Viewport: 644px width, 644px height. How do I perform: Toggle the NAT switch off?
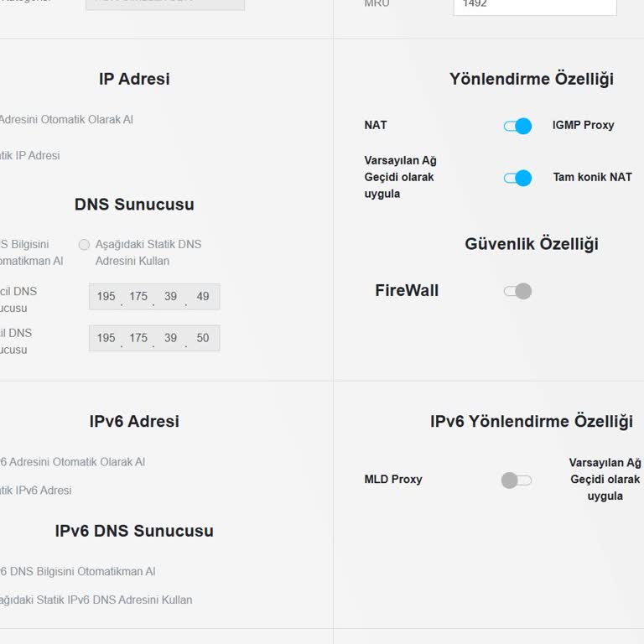[517, 126]
